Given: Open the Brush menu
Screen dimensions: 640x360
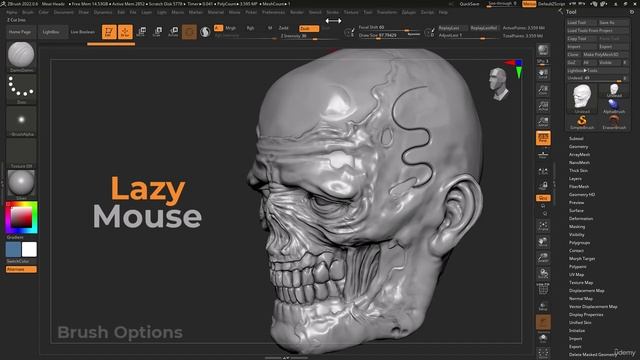Looking at the screenshot, I should coord(28,12).
